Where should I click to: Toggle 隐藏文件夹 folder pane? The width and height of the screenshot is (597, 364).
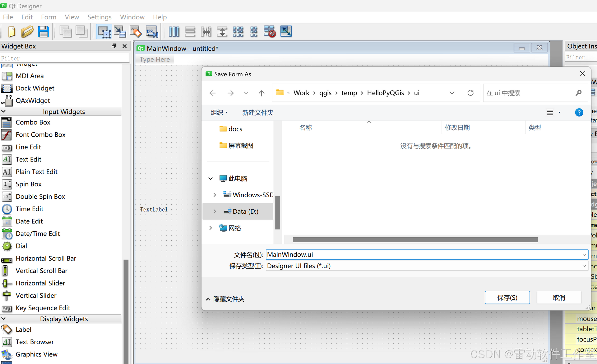click(225, 299)
